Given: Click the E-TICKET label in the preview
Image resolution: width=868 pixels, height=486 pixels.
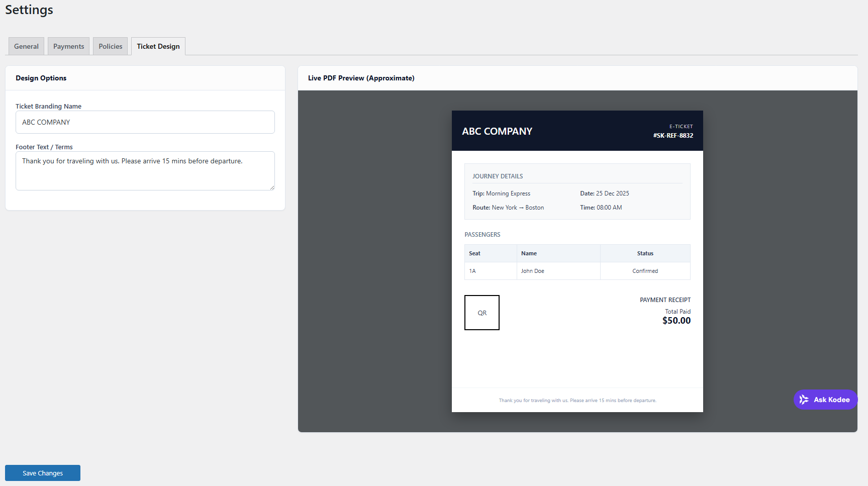Looking at the screenshot, I should pyautogui.click(x=682, y=126).
